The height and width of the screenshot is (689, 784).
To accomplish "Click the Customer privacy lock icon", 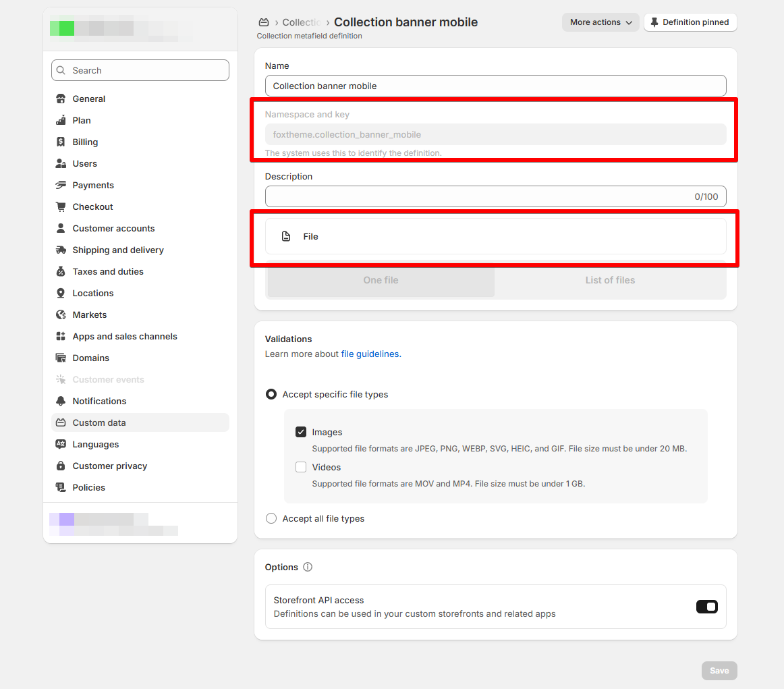I will [61, 466].
